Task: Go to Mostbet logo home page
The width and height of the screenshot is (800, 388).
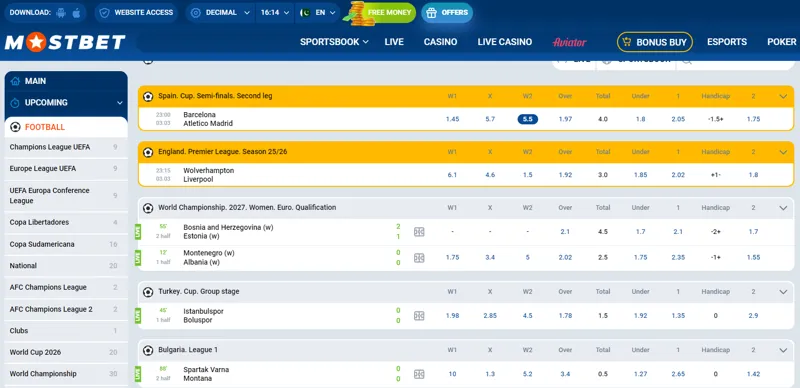Action: coord(65,42)
